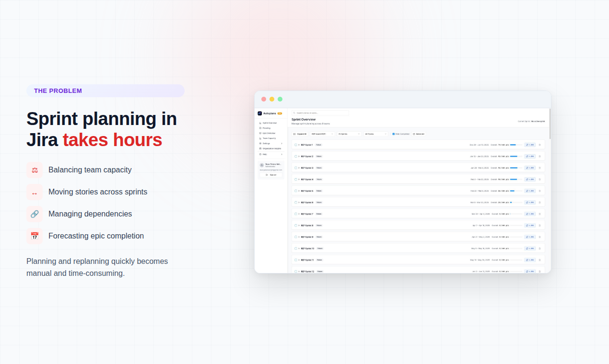The height and width of the screenshot is (364, 609).
Task: Click THE PROBLEM badge
Action: (105, 91)
